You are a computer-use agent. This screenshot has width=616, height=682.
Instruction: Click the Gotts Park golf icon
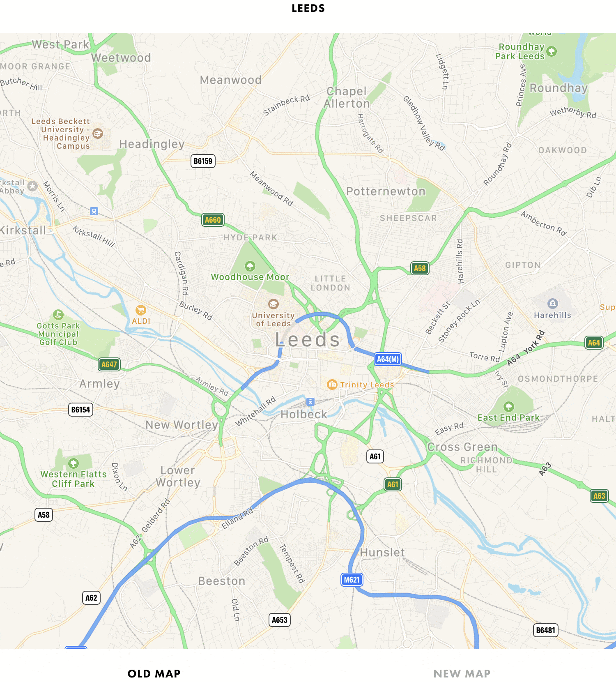(58, 315)
